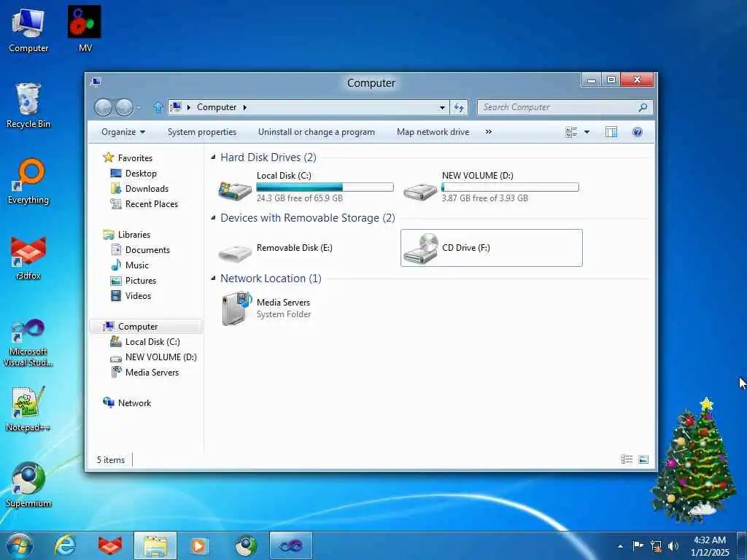Open the Start menu
This screenshot has width=747, height=560.
[20, 545]
